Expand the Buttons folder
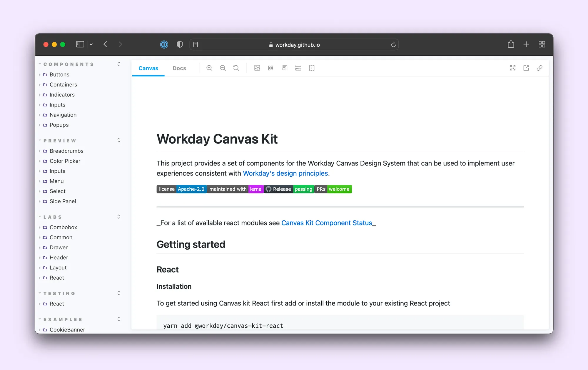This screenshot has width=588, height=370. [59, 74]
